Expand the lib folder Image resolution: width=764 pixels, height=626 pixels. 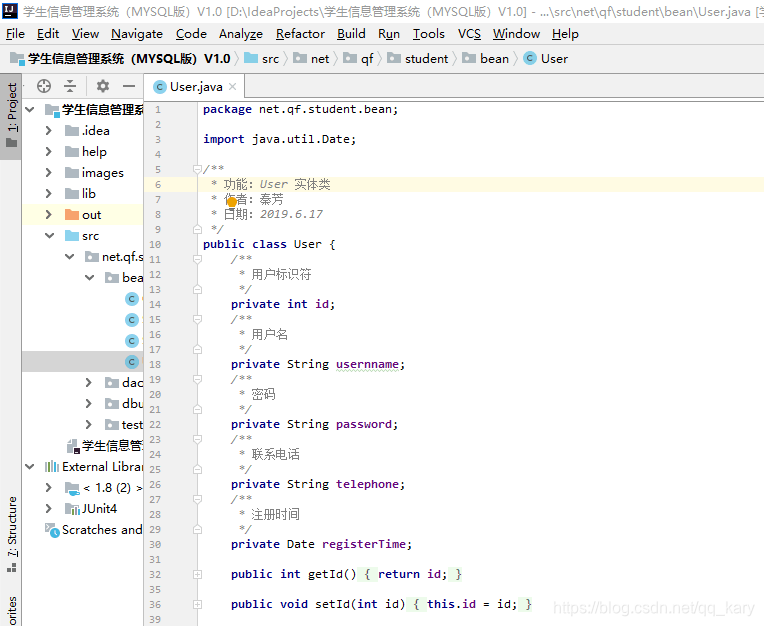click(x=48, y=193)
